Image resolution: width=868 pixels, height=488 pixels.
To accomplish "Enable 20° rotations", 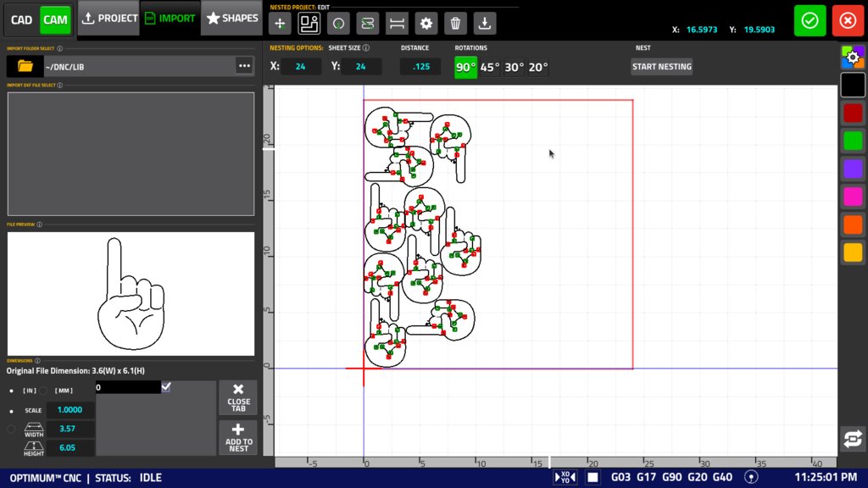I will click(x=538, y=67).
